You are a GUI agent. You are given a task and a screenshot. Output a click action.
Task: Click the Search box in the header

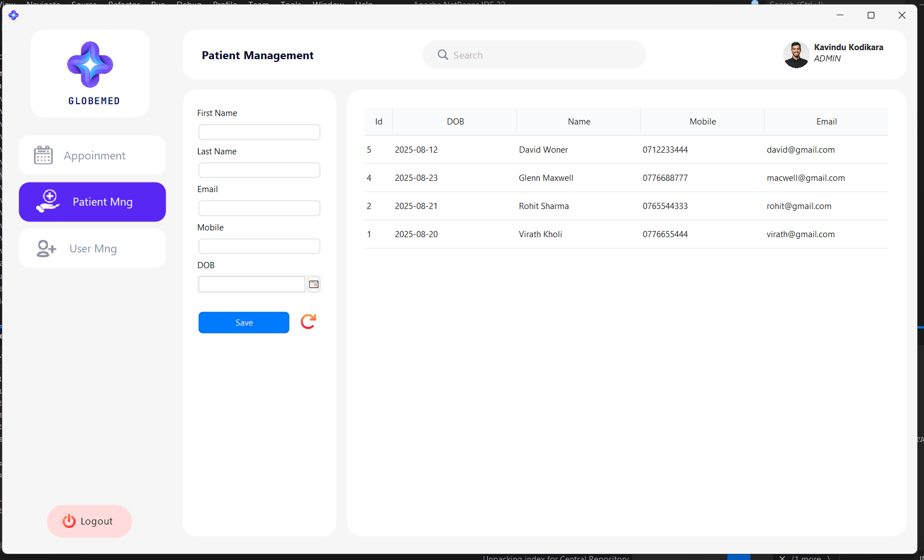tap(534, 55)
